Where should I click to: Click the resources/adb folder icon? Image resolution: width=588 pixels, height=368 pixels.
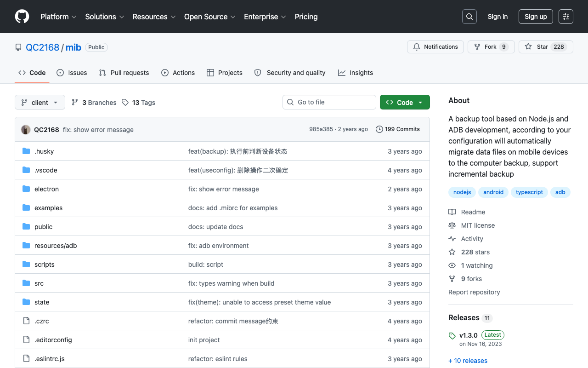click(26, 246)
